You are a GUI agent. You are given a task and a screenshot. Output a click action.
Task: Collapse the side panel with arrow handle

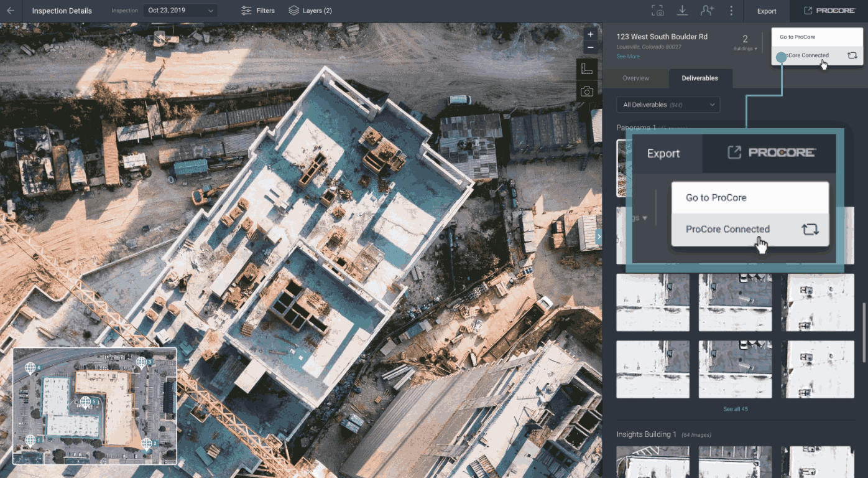pyautogui.click(x=599, y=237)
